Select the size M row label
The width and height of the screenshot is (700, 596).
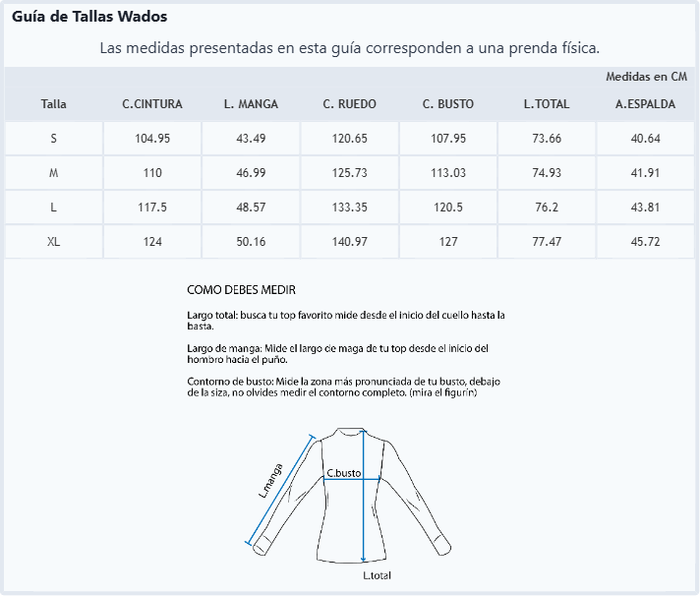pyautogui.click(x=53, y=173)
